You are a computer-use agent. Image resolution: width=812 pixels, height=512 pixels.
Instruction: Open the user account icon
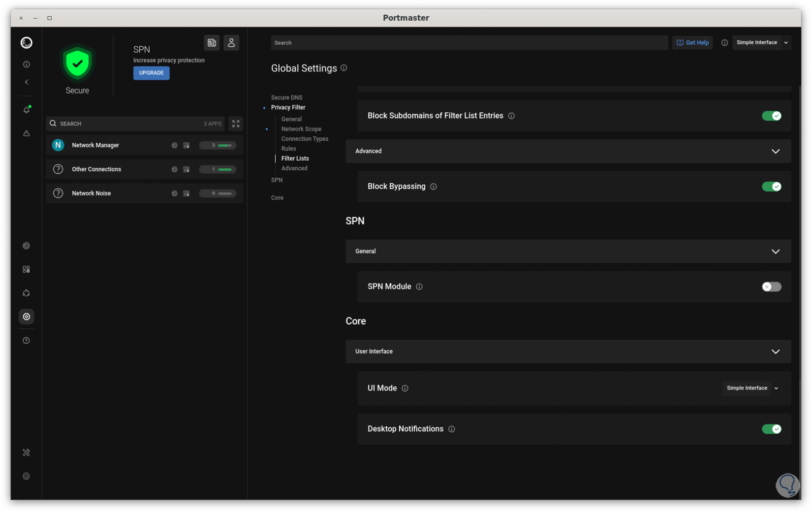(231, 43)
